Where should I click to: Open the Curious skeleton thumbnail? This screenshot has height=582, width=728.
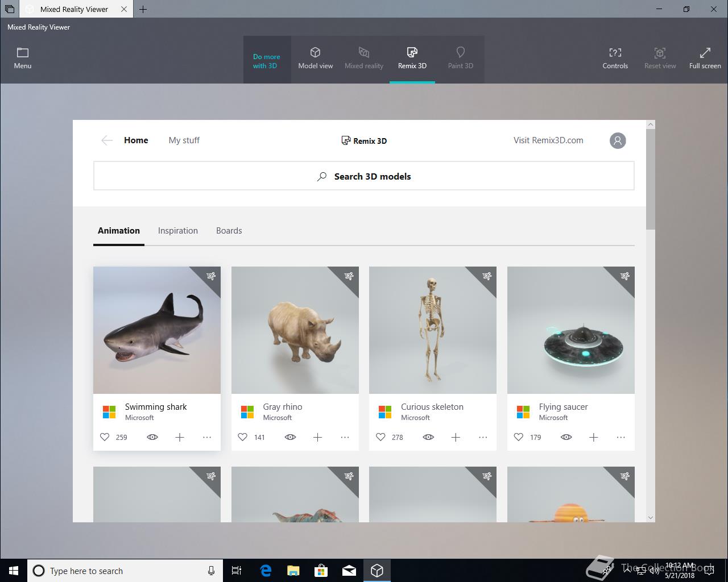(433, 330)
